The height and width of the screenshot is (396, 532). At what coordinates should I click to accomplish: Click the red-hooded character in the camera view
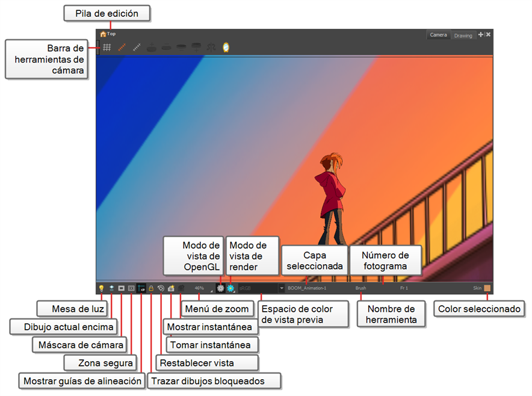(331, 199)
